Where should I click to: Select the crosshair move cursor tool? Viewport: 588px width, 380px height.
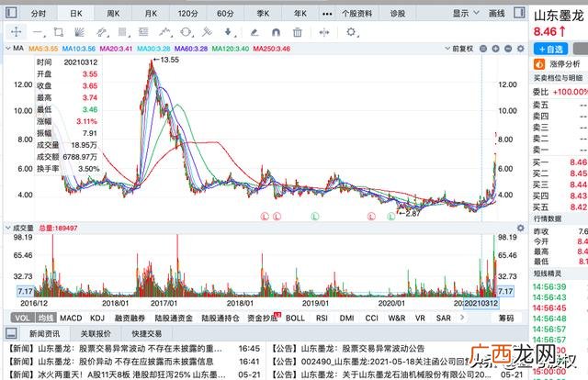click(x=17, y=32)
